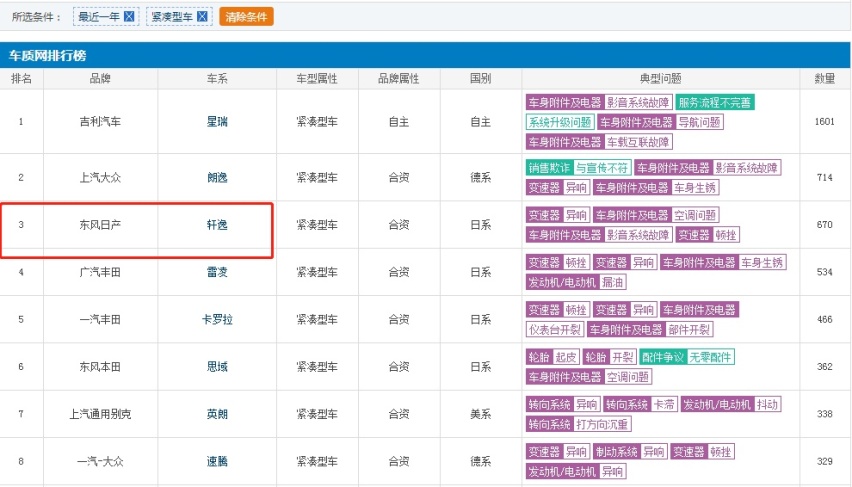Click the 转向系统 卡滞 issue tag

point(640,404)
